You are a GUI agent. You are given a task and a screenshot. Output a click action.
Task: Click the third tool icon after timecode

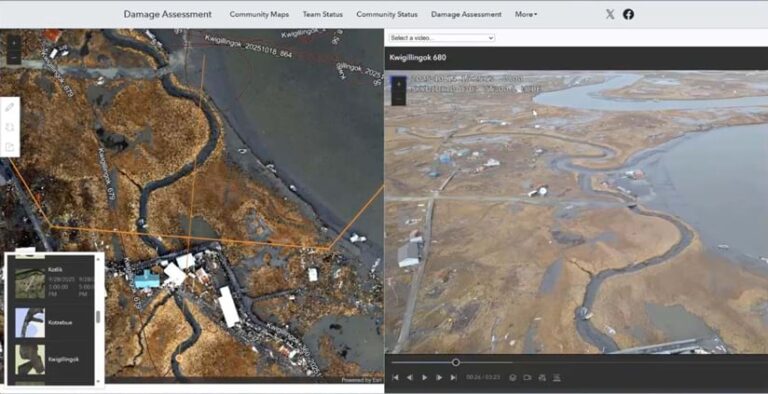click(x=542, y=377)
